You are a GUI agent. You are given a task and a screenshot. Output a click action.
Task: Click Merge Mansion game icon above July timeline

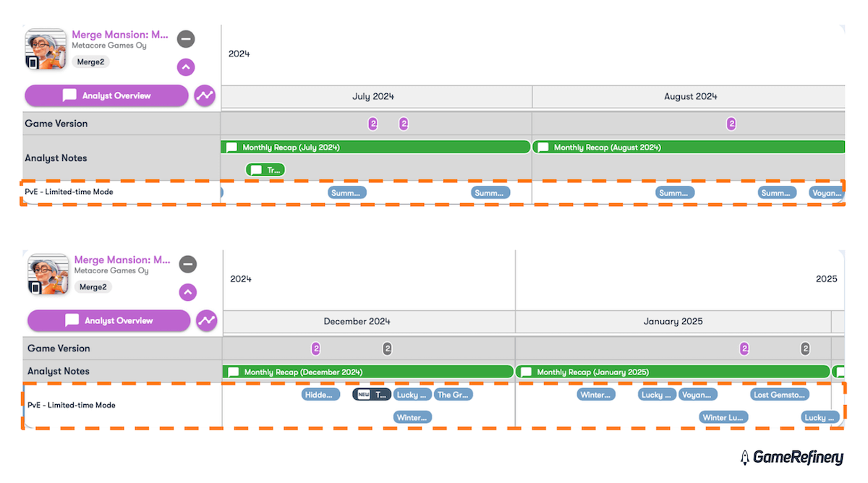[x=46, y=50]
